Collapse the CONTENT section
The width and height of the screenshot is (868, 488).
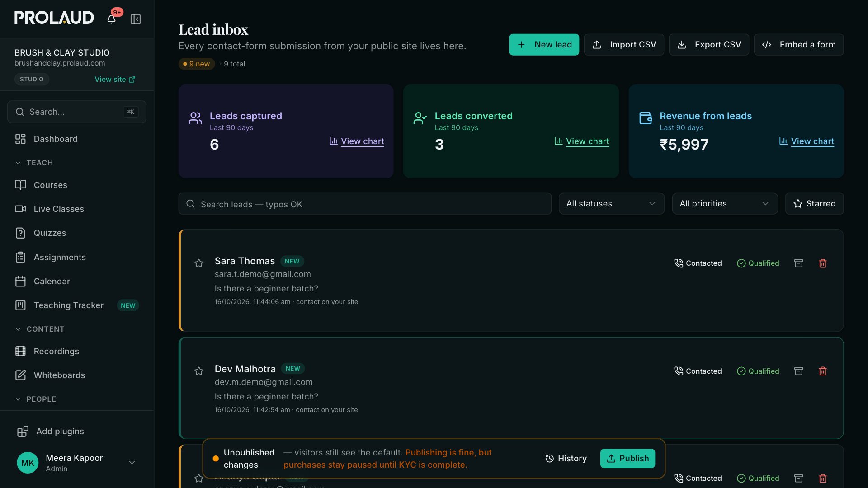[x=40, y=329]
